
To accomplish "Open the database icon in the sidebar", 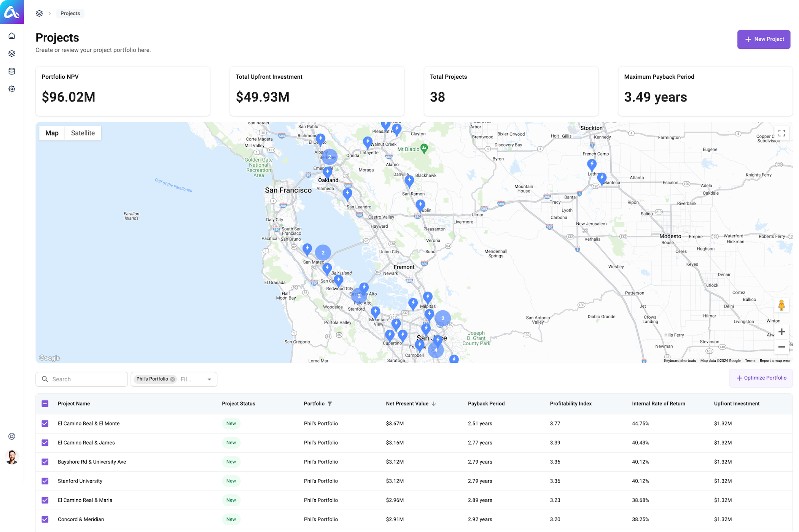I will coord(12,71).
